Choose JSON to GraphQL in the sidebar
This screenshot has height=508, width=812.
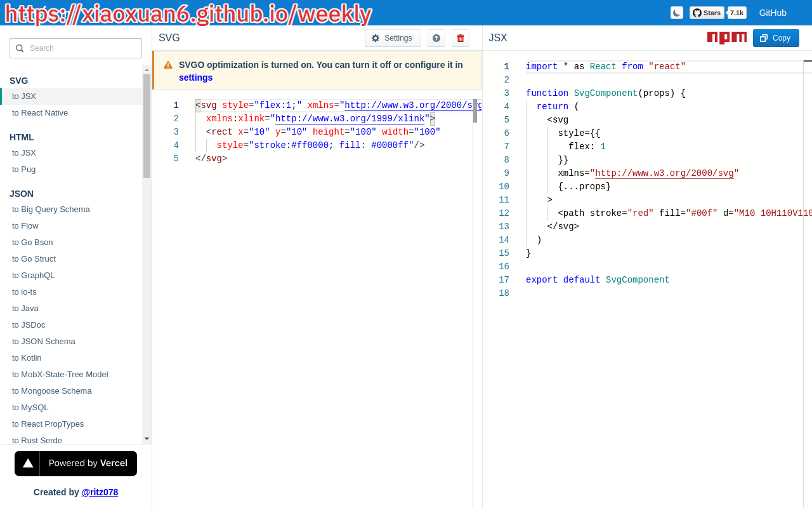tap(34, 276)
